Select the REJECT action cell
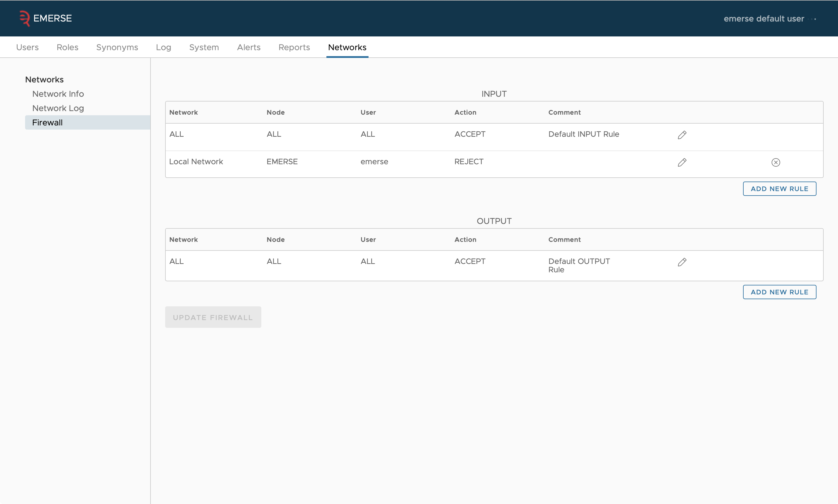Viewport: 838px width, 504px height. coord(469,162)
